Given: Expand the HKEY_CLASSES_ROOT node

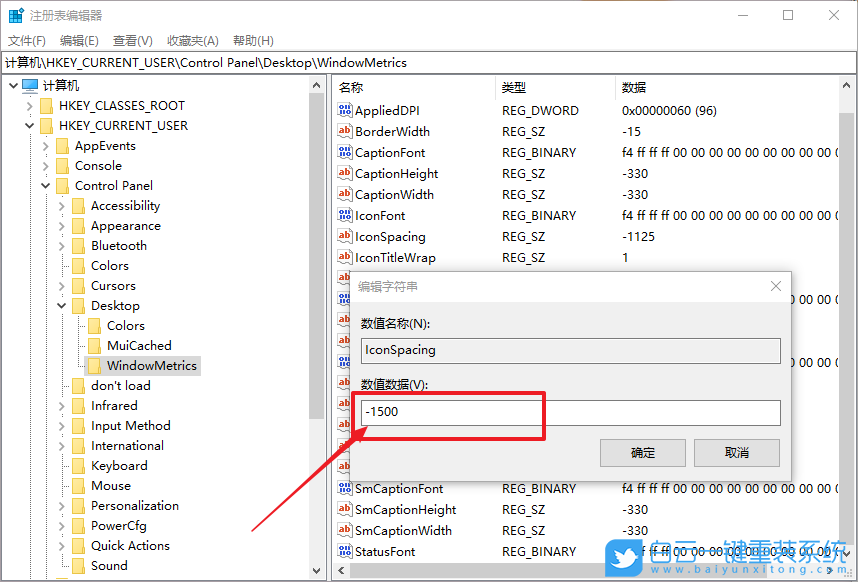Looking at the screenshot, I should [30, 105].
